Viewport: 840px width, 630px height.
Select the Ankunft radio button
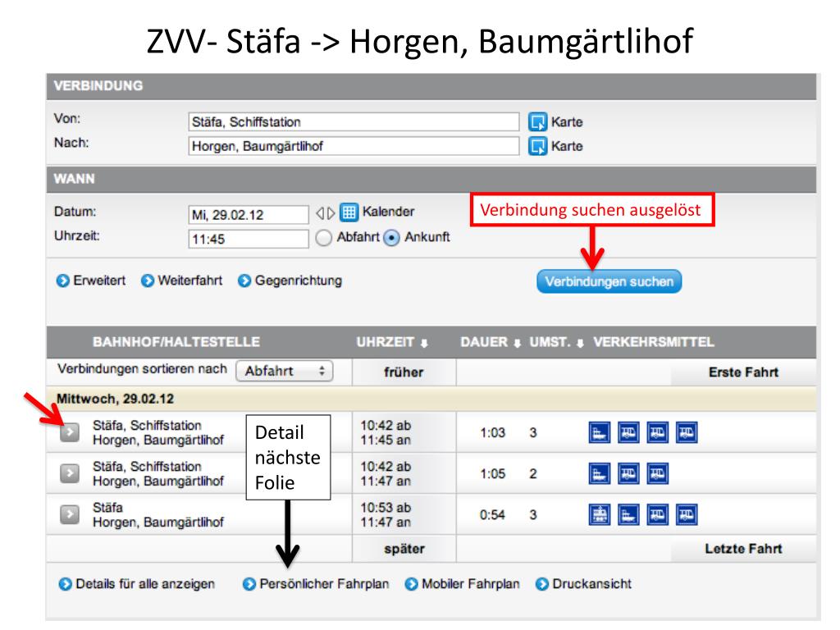pyautogui.click(x=391, y=237)
